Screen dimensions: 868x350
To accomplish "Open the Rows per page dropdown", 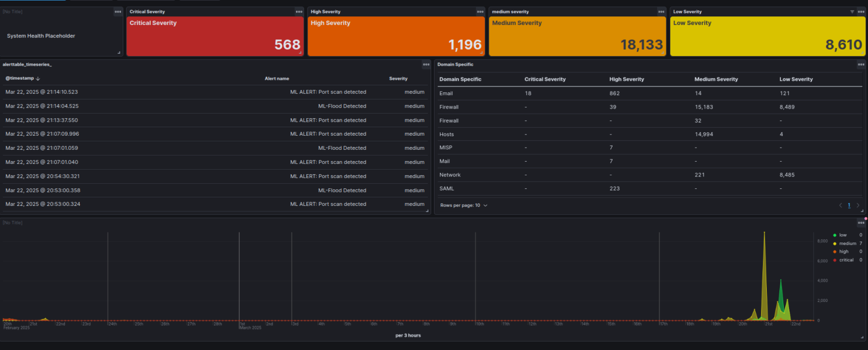I will pyautogui.click(x=463, y=205).
